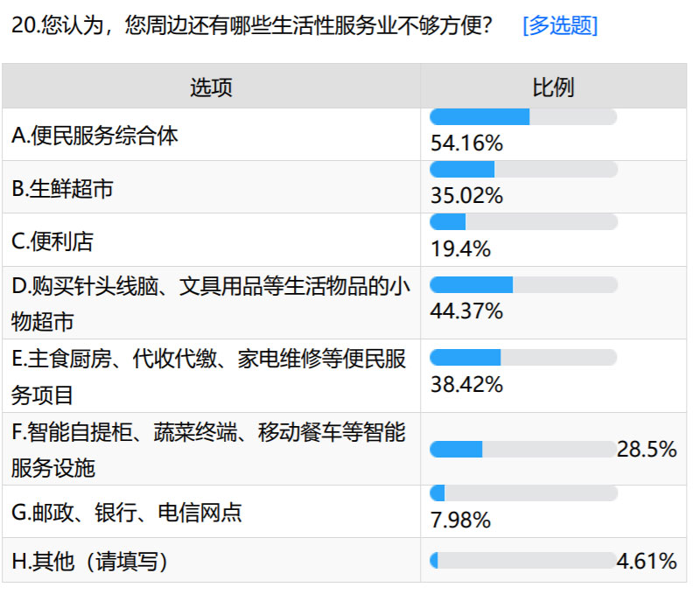Click the 38.42% percentage value
This screenshot has height=608, width=700.
coord(467,384)
